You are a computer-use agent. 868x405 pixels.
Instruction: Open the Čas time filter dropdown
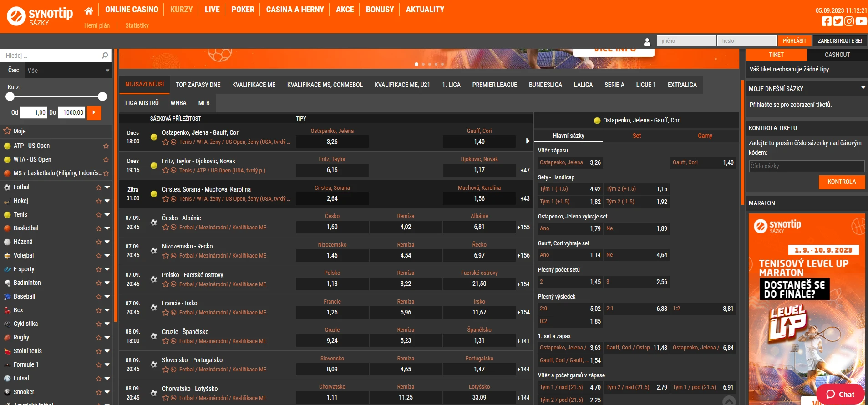[68, 71]
